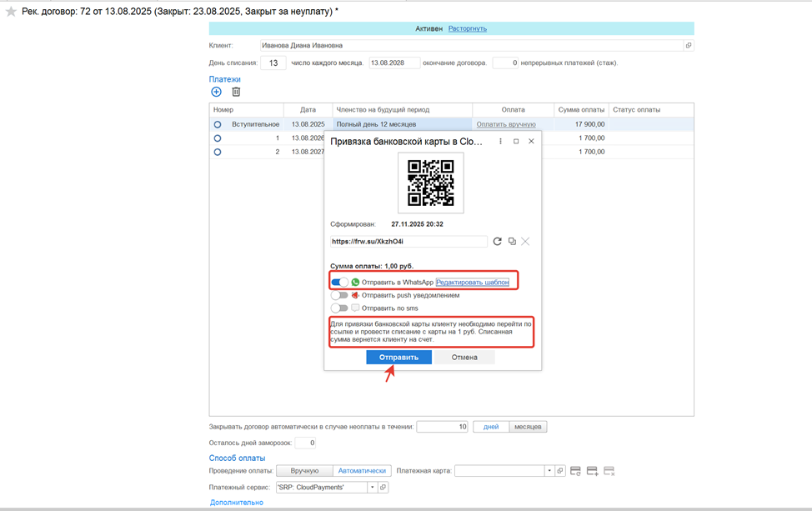Click the favorite star next to contract title
This screenshot has width=812, height=511.
pyautogui.click(x=11, y=12)
